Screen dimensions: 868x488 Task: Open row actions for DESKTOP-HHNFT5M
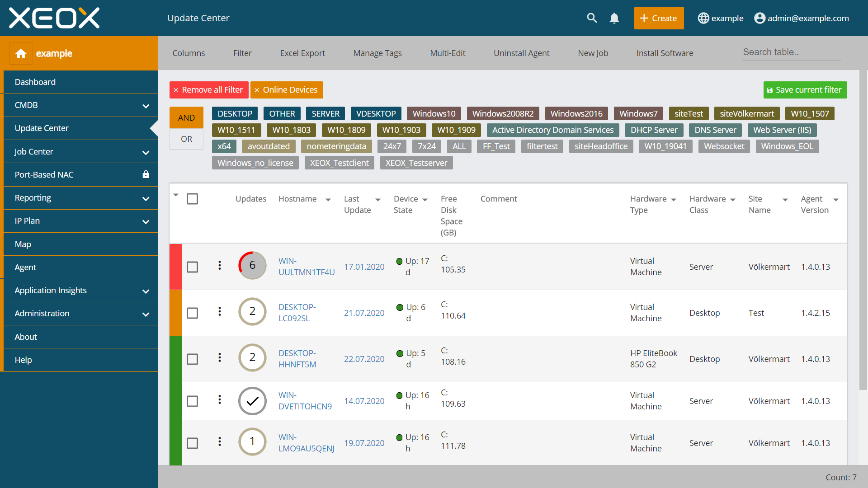click(x=220, y=357)
